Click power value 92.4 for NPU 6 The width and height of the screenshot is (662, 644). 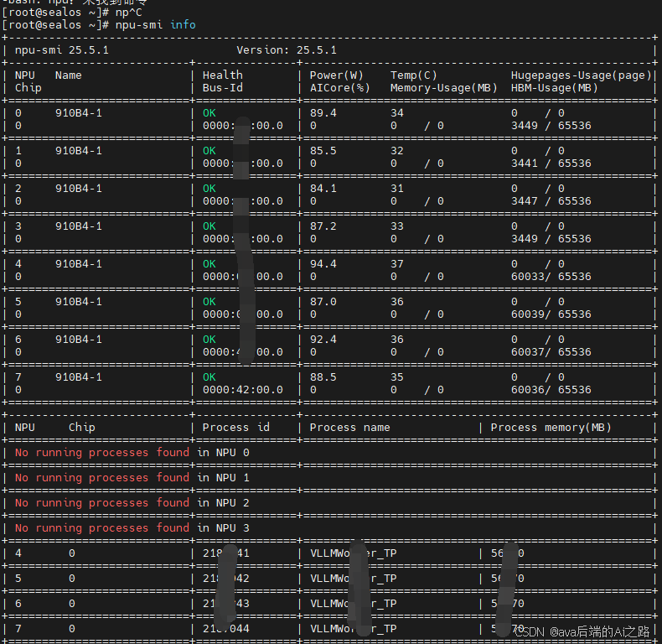point(323,340)
